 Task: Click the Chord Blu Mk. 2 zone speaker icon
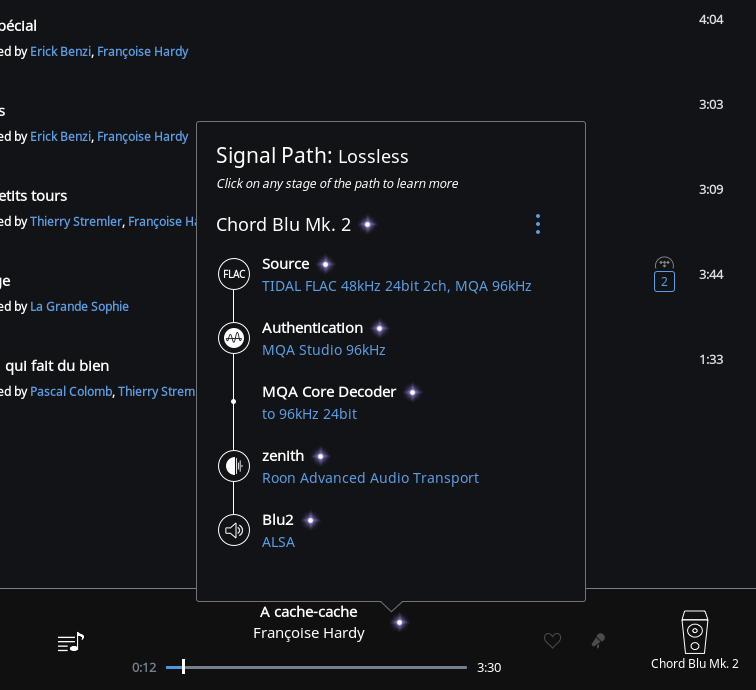click(x=695, y=632)
